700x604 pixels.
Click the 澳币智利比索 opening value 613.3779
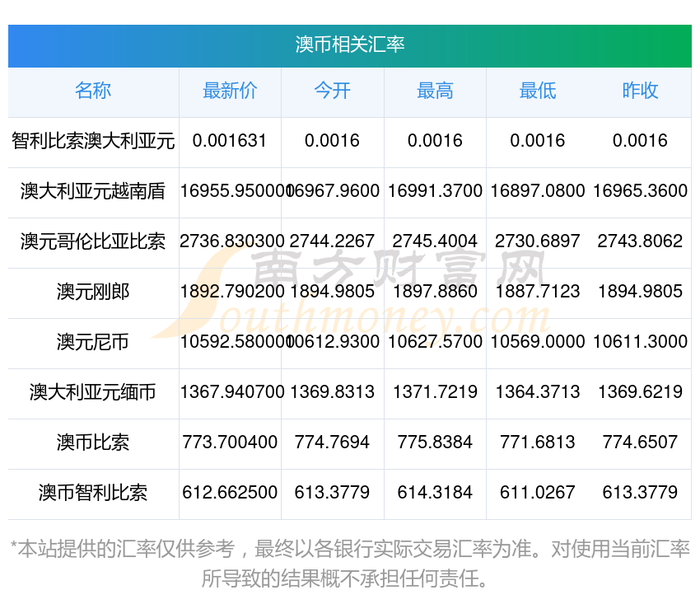332,493
